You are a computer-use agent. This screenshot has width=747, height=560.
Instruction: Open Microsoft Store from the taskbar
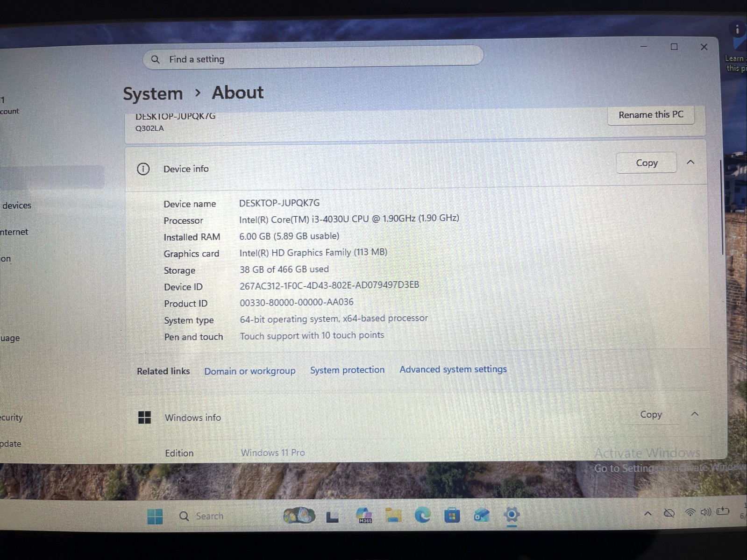pos(452,515)
